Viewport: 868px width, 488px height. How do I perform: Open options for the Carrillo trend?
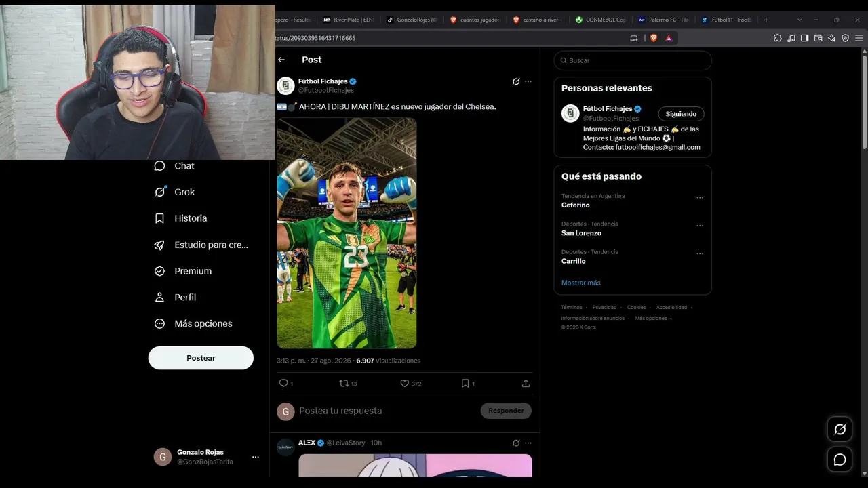pyautogui.click(x=700, y=253)
